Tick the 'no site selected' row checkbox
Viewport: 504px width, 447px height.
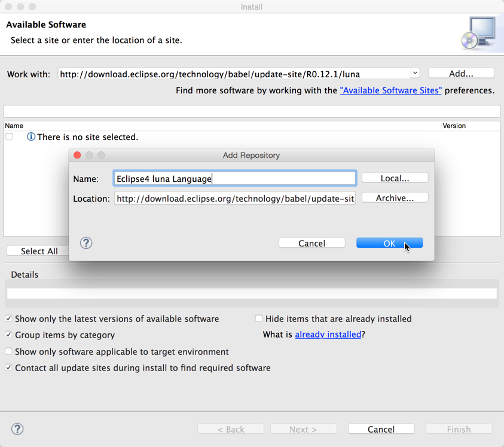[9, 137]
